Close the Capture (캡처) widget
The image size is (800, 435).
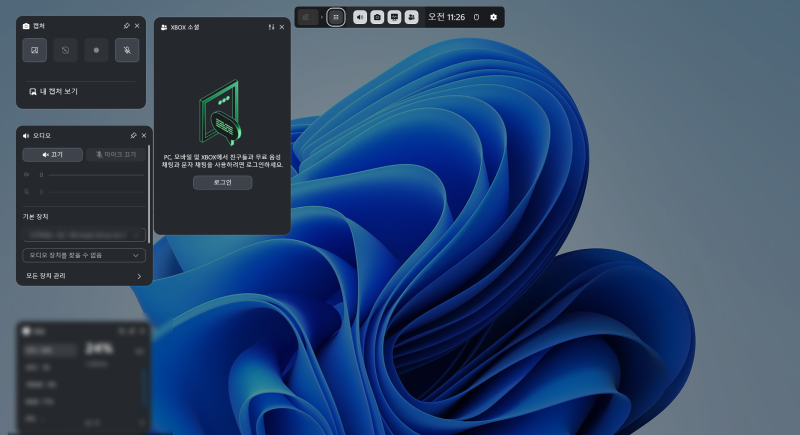(x=137, y=25)
